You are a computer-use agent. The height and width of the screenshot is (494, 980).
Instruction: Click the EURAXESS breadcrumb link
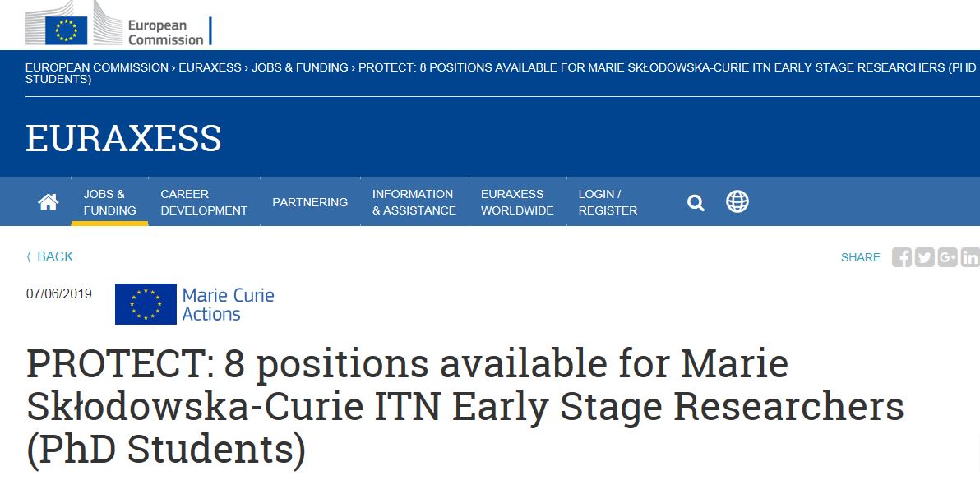tap(210, 67)
